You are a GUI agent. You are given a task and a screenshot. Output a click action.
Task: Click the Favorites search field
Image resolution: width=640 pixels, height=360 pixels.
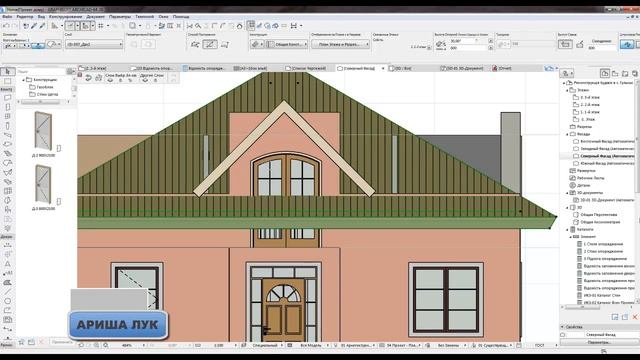point(40,71)
